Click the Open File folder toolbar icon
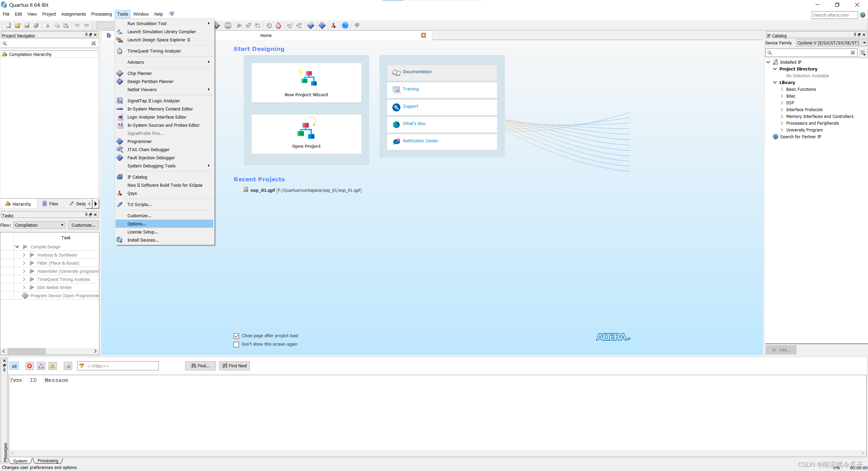868x471 pixels. pos(18,25)
